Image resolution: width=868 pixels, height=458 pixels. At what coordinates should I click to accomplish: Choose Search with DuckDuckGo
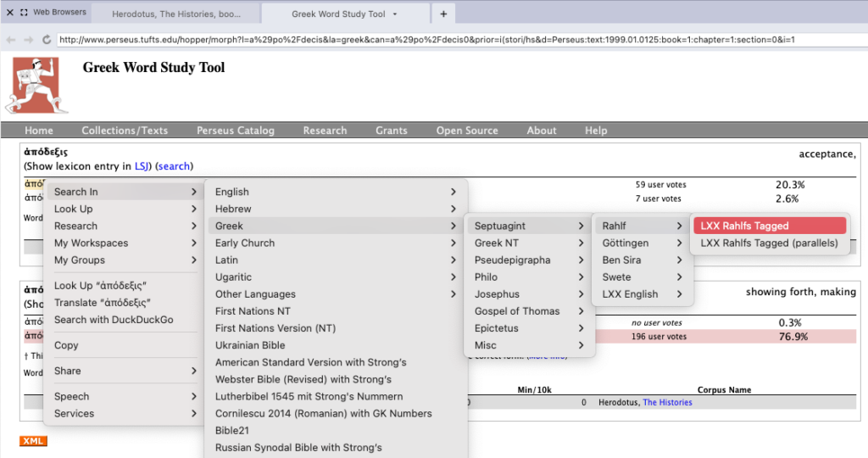click(114, 320)
